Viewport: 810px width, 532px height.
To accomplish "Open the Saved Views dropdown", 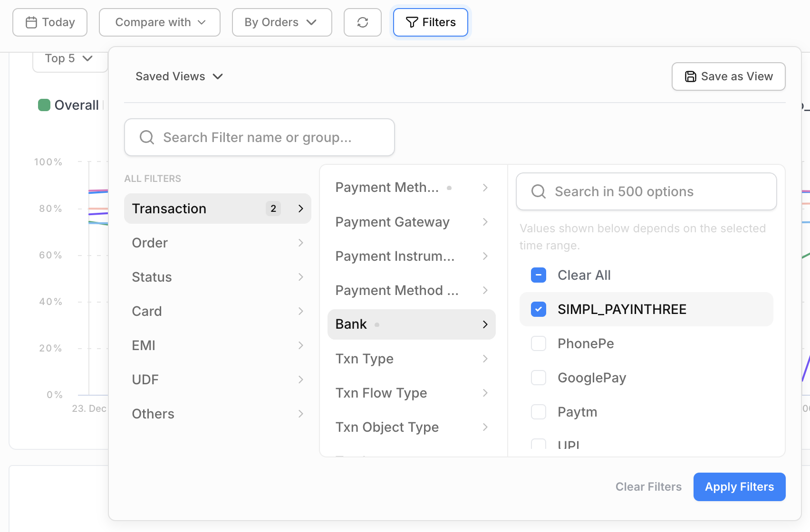I will click(179, 76).
